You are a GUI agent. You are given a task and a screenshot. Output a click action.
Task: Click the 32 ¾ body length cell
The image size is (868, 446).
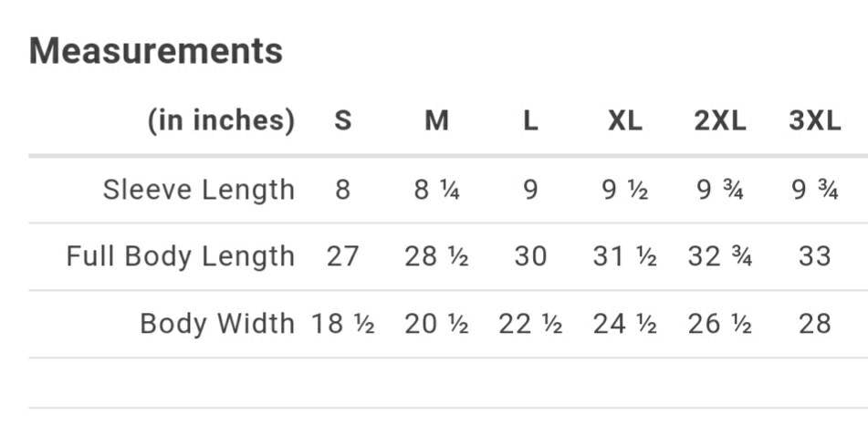coord(720,256)
